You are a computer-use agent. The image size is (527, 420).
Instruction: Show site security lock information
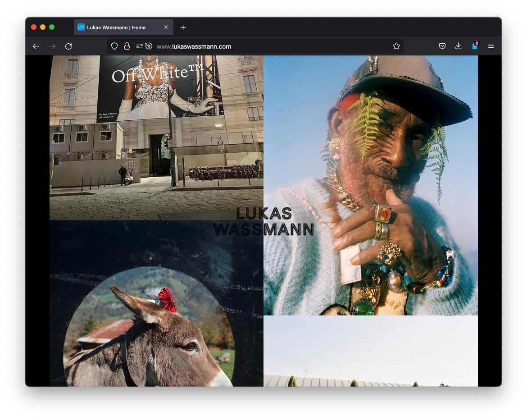click(x=127, y=46)
